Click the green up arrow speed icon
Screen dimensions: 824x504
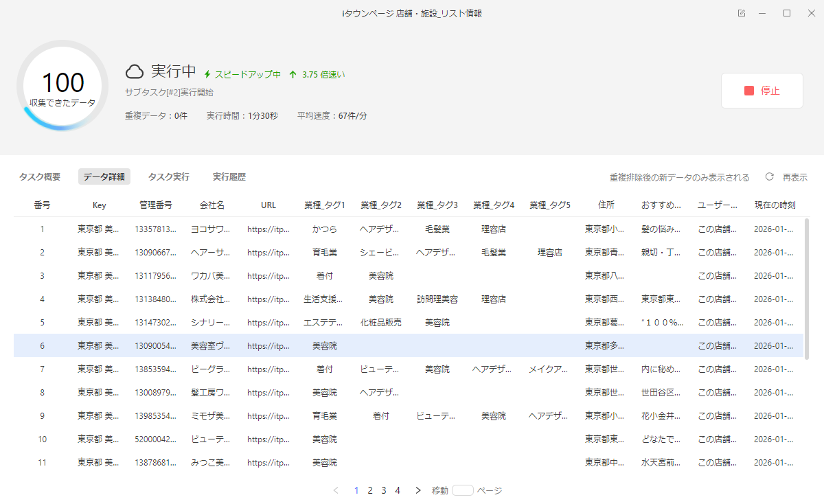[293, 75]
